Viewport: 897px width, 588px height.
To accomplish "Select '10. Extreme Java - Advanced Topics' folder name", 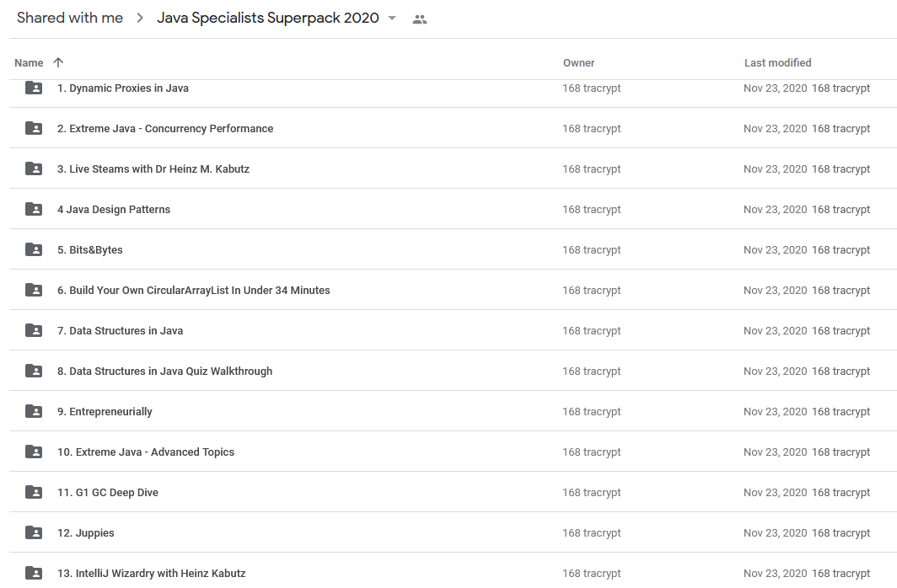I will click(146, 452).
